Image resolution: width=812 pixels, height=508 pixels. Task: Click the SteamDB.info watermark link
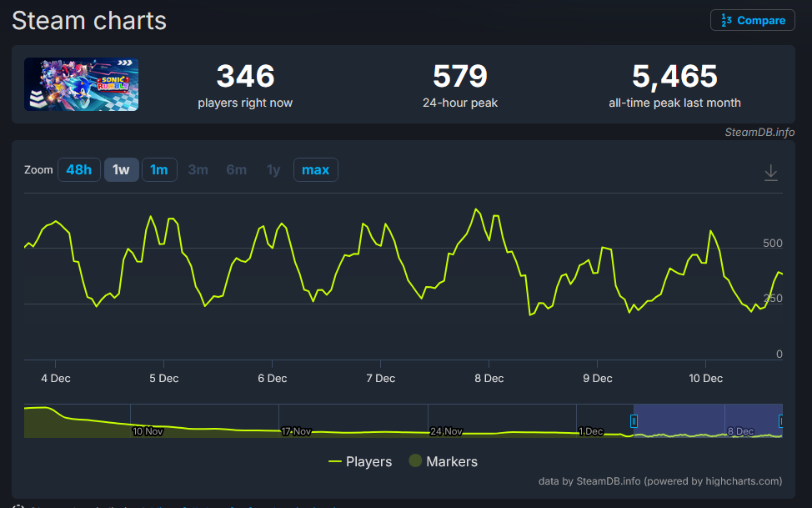pyautogui.click(x=759, y=132)
